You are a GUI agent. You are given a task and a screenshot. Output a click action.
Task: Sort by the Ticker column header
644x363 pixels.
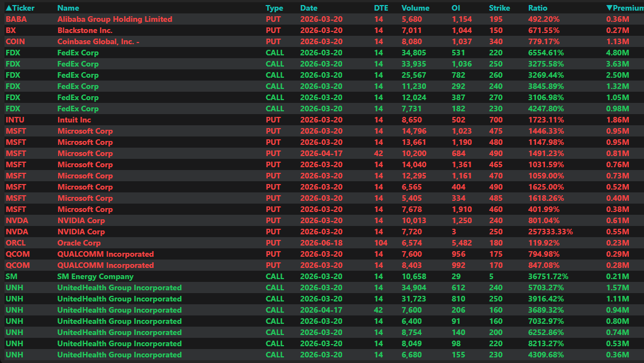click(x=20, y=8)
